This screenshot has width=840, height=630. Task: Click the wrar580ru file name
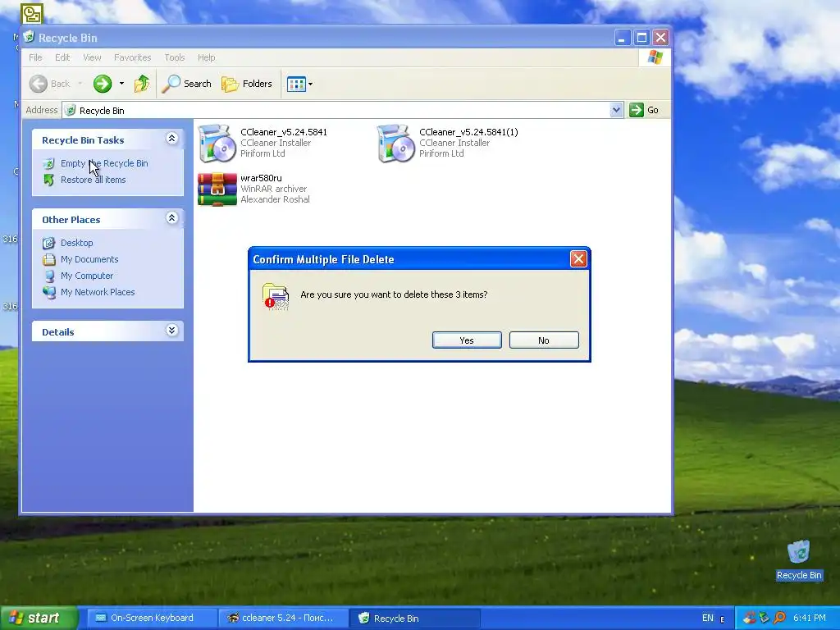(x=261, y=178)
